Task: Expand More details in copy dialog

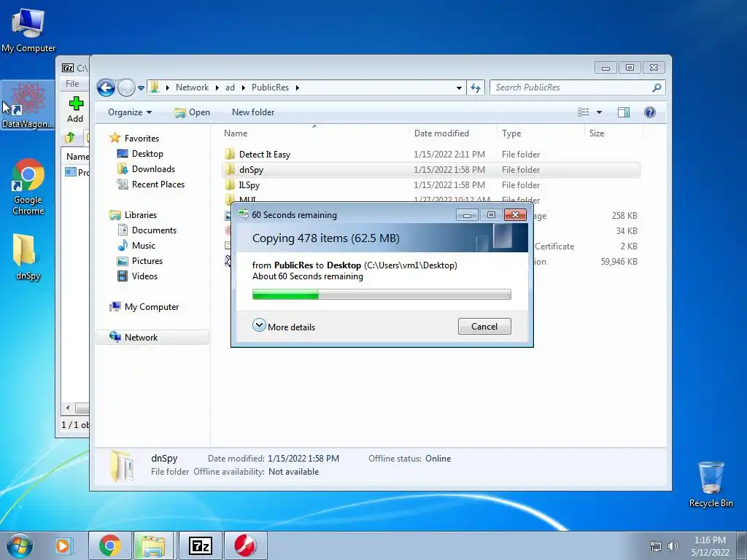Action: pyautogui.click(x=284, y=326)
